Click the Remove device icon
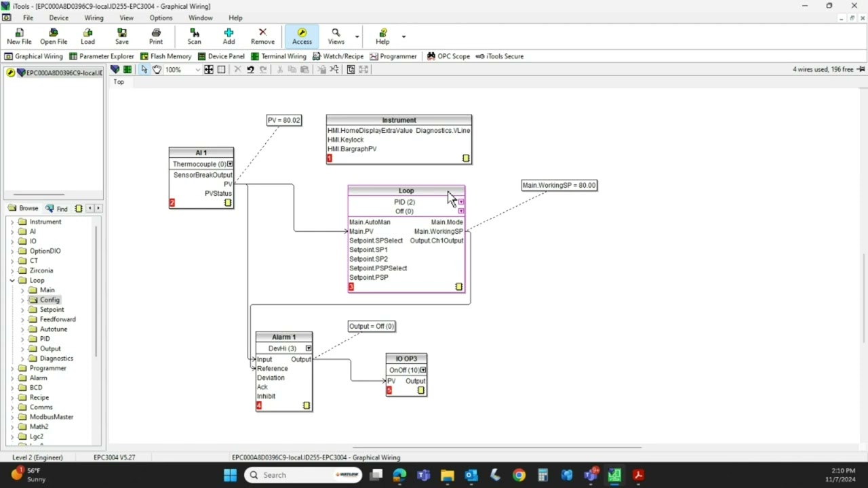 click(x=262, y=37)
